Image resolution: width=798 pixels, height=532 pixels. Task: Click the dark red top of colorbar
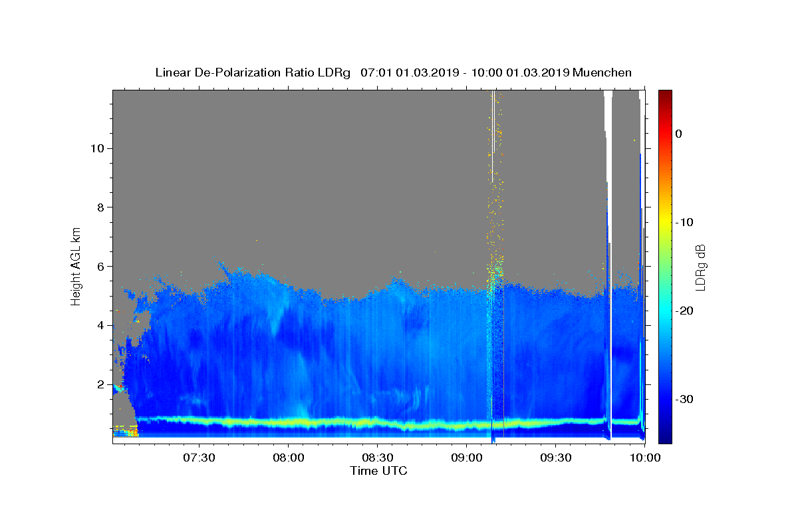tap(665, 95)
